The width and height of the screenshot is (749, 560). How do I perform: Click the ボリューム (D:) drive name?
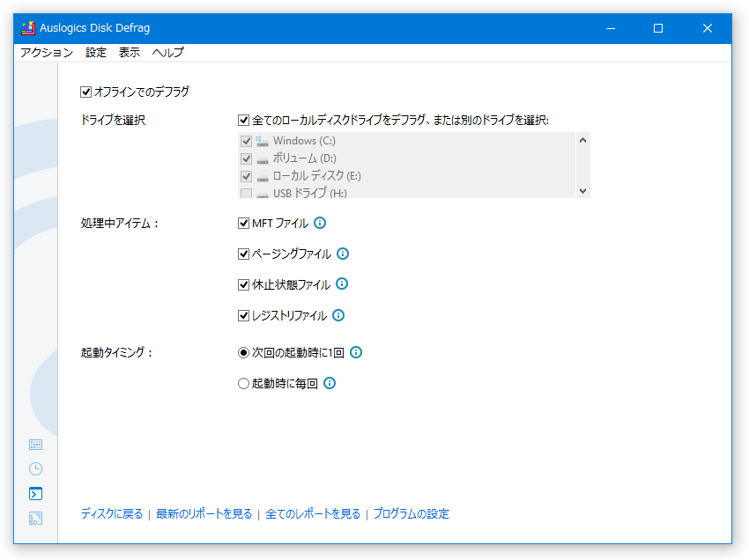click(x=304, y=158)
